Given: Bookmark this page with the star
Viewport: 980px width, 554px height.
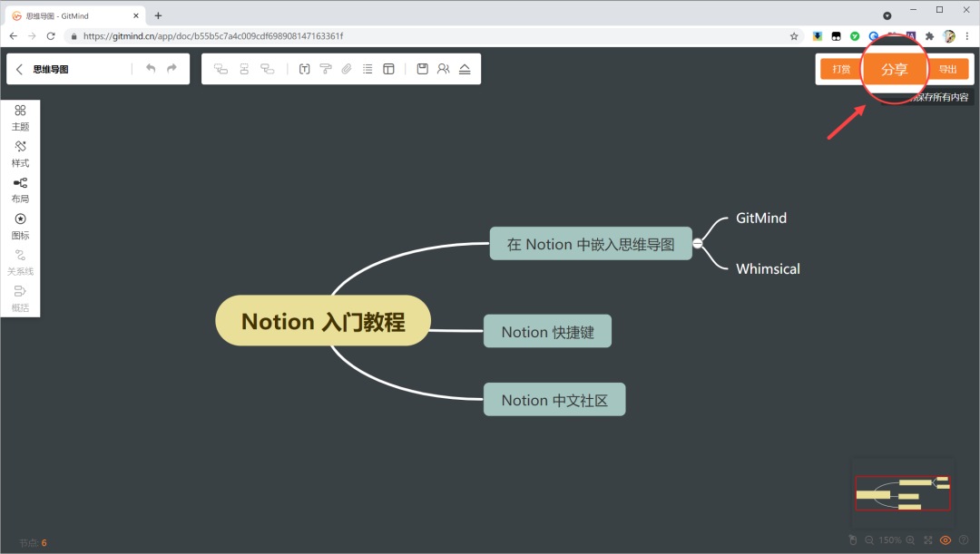Looking at the screenshot, I should tap(794, 36).
